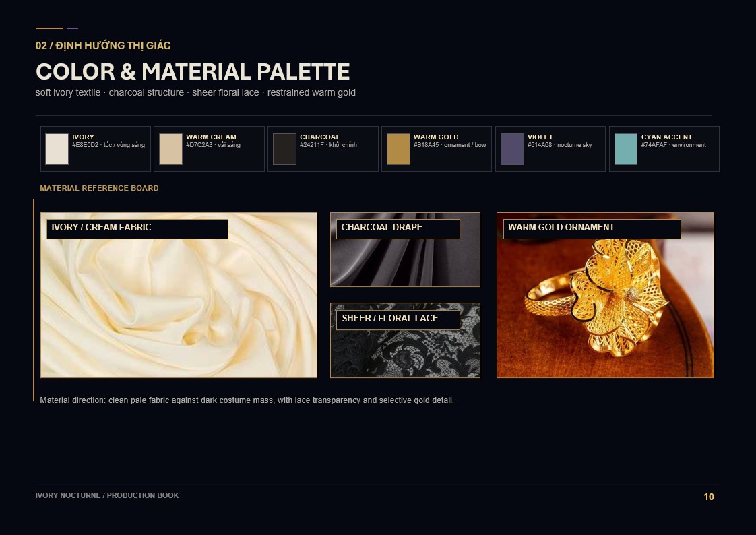Select the "CHARCOAL DRAPE" caption
The image size is (756, 535).
tap(382, 228)
